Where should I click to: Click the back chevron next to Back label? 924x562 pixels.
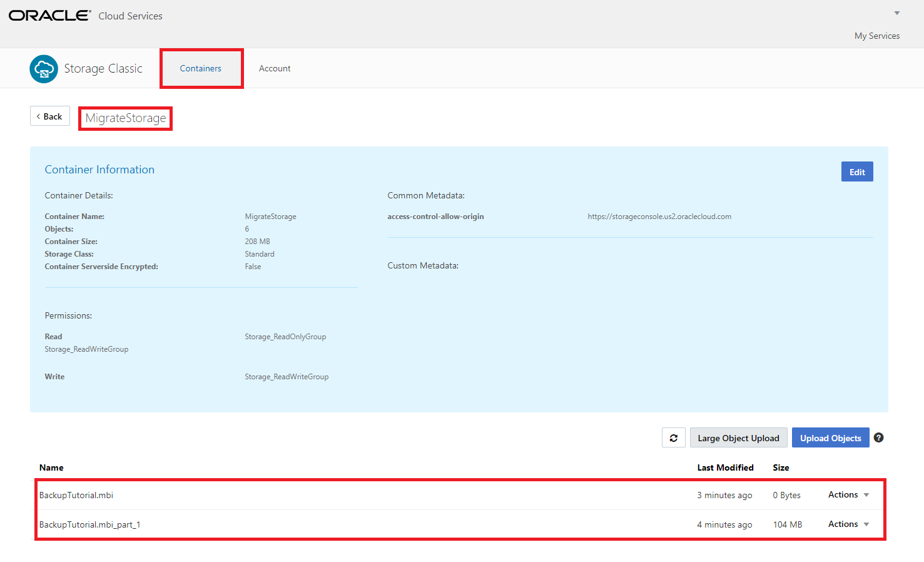tap(39, 116)
